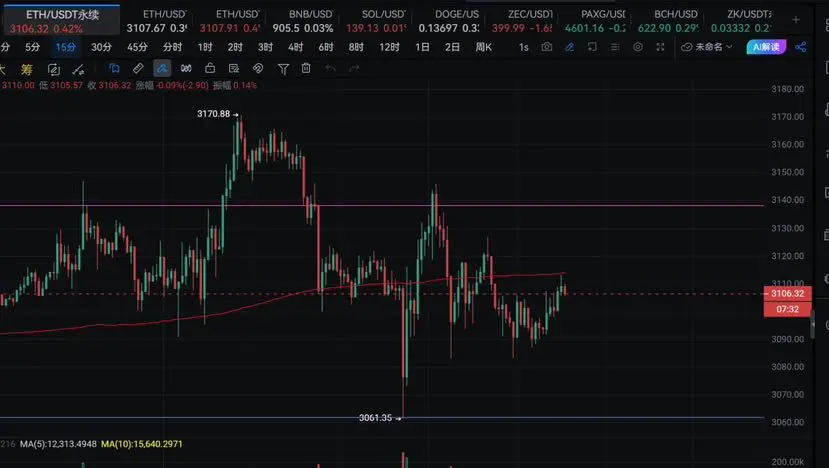Click the AI解读 button

(x=766, y=47)
